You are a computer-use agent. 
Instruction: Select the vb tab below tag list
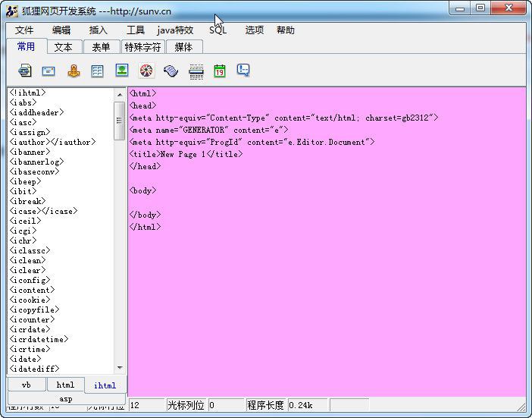click(x=27, y=385)
